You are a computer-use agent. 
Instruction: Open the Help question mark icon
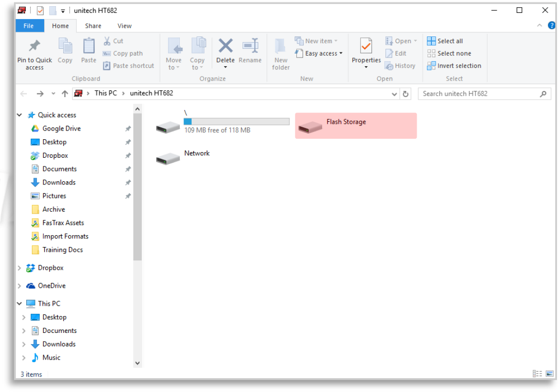pyautogui.click(x=551, y=25)
